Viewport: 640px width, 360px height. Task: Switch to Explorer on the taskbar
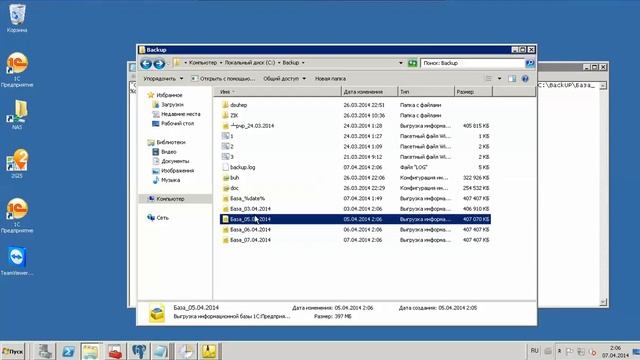point(91,351)
